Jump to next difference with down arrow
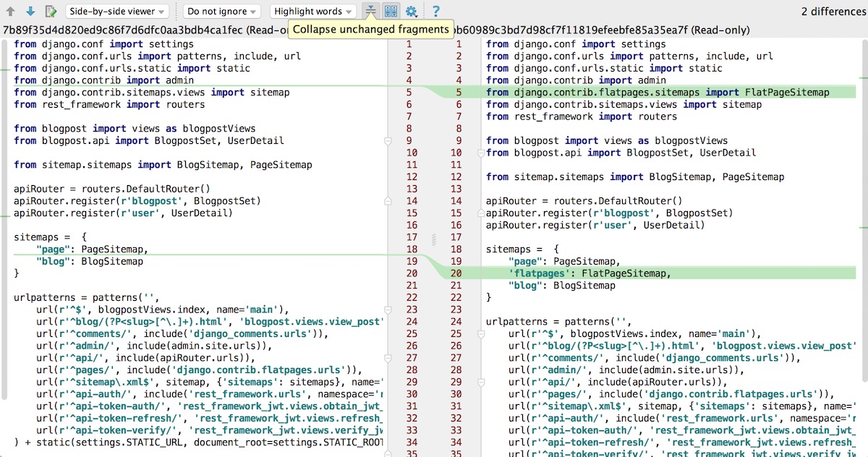Screen dimensions: 868x457 (30, 11)
